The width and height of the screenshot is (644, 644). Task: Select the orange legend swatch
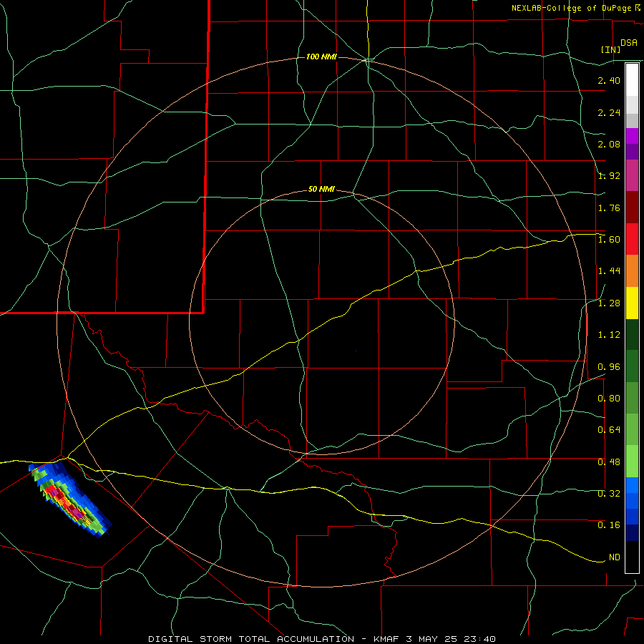(632, 271)
